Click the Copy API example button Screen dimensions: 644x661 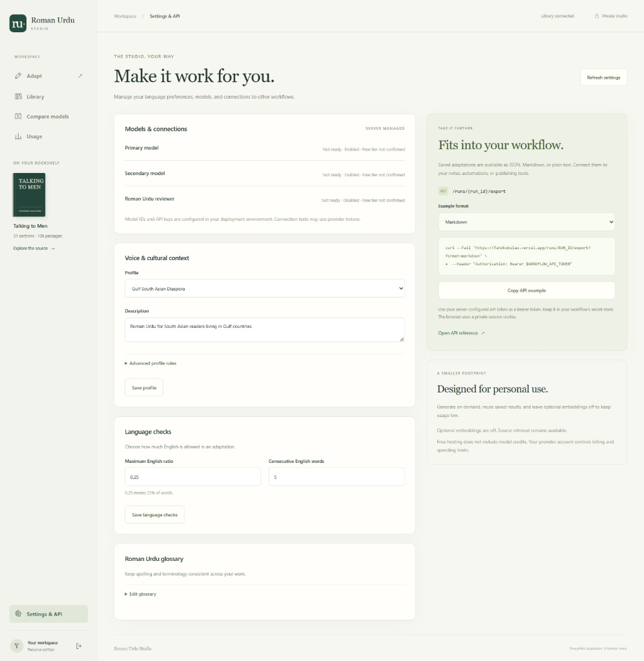[526, 290]
